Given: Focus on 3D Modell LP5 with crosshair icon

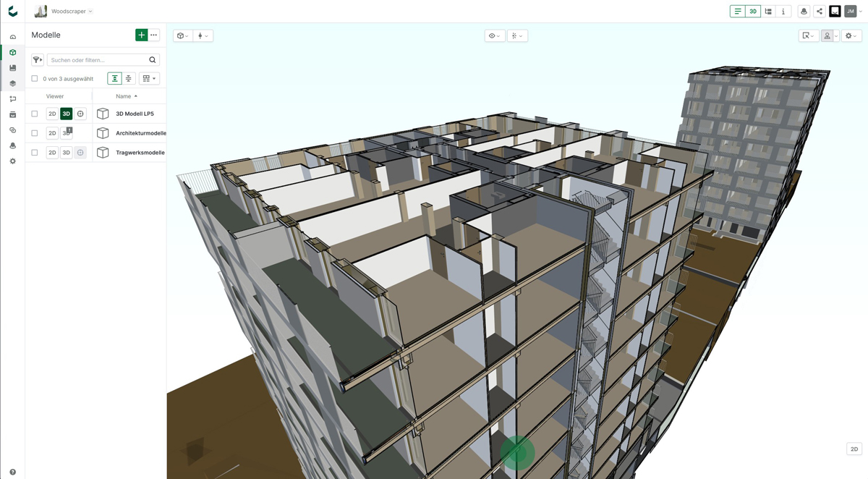Looking at the screenshot, I should point(80,114).
